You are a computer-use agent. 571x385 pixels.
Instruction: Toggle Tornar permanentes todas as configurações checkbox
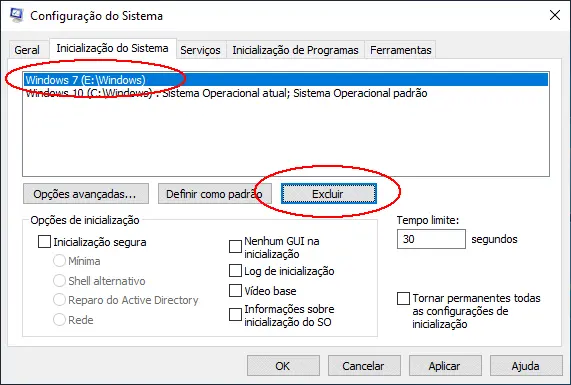click(403, 299)
